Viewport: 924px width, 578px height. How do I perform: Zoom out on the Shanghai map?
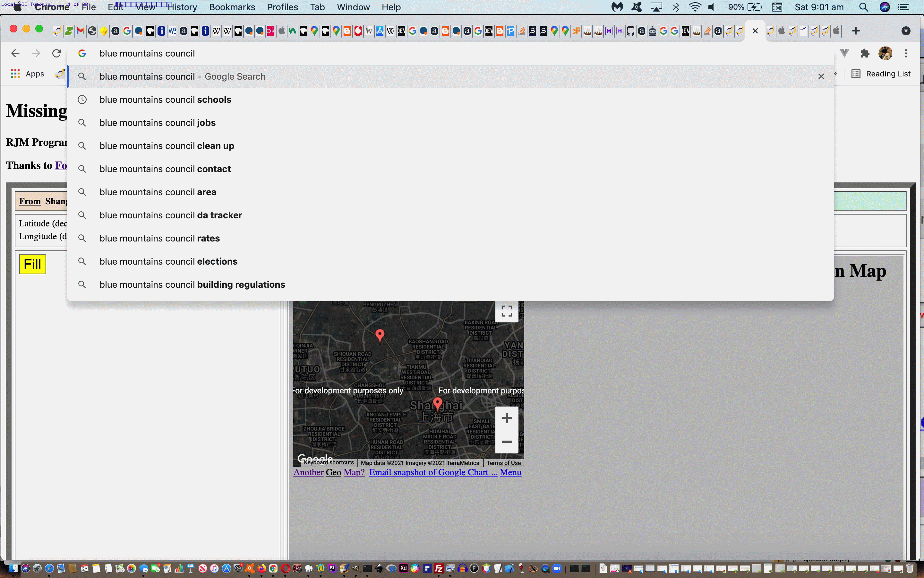(507, 442)
